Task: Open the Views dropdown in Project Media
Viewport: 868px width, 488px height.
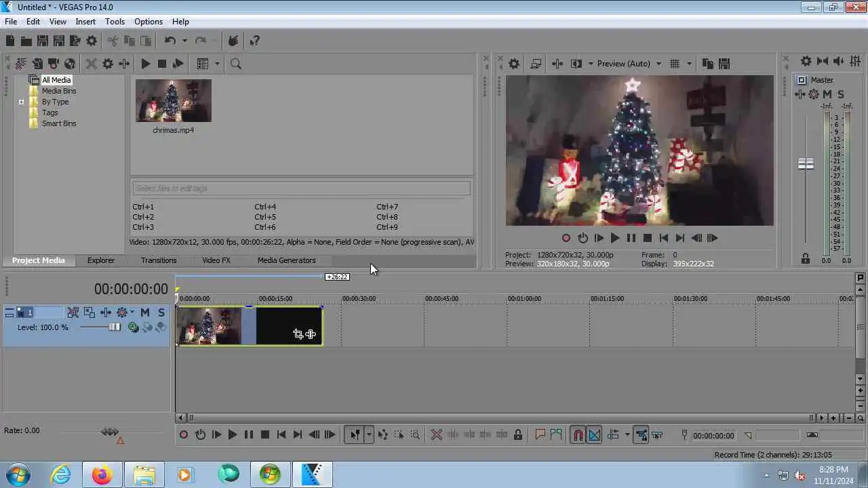Action: click(217, 64)
